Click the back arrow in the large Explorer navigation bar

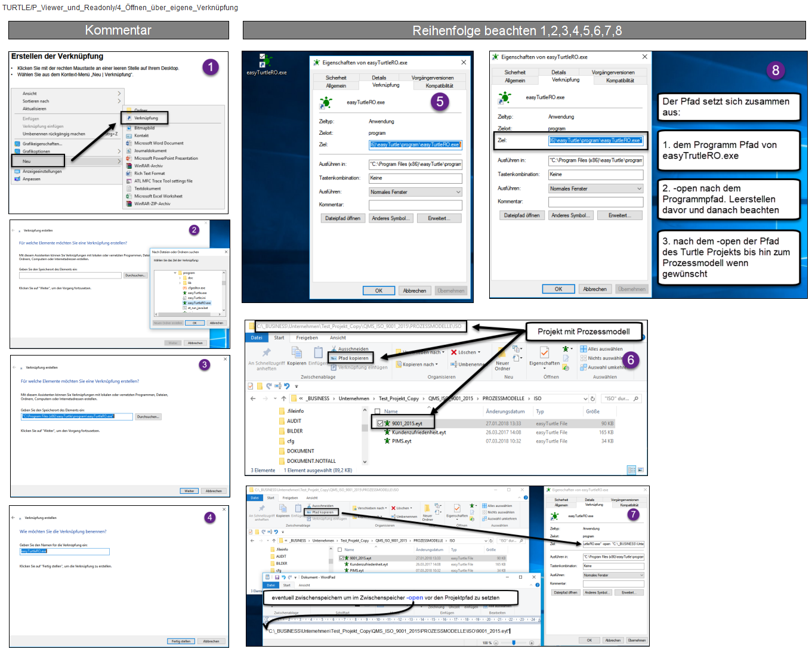click(x=253, y=398)
